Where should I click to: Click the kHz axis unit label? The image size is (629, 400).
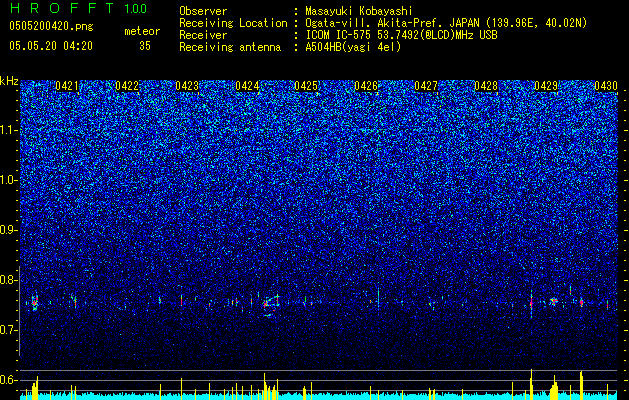[x=9, y=81]
